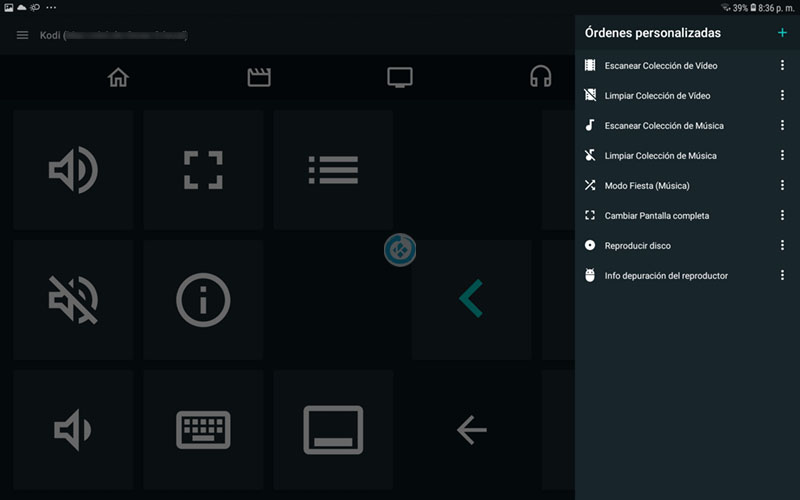Open the Music headphones tab
Image resolution: width=800 pixels, height=500 pixels.
(541, 77)
